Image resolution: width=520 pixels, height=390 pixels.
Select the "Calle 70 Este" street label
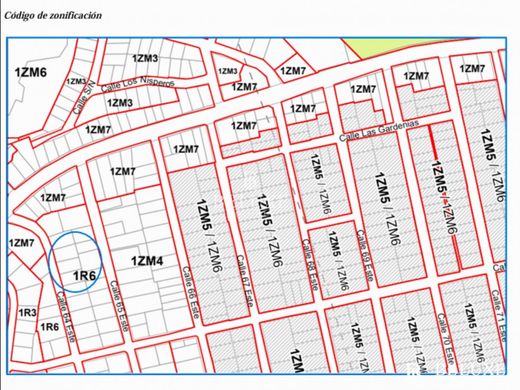446,339
